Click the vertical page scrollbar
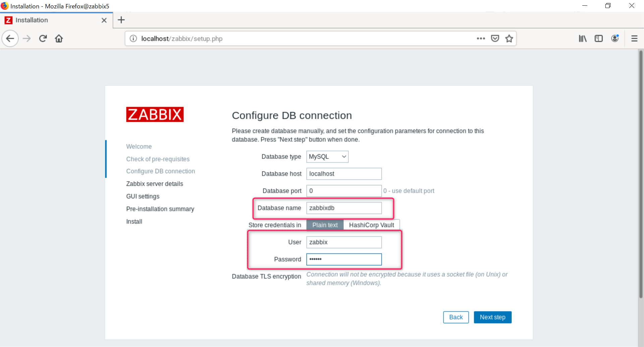This screenshot has width=644, height=347. [641, 175]
